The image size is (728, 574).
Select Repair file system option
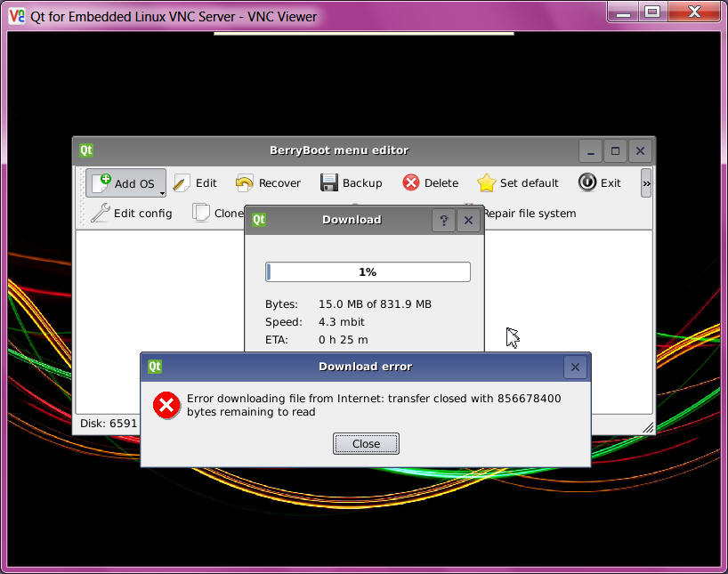click(529, 214)
